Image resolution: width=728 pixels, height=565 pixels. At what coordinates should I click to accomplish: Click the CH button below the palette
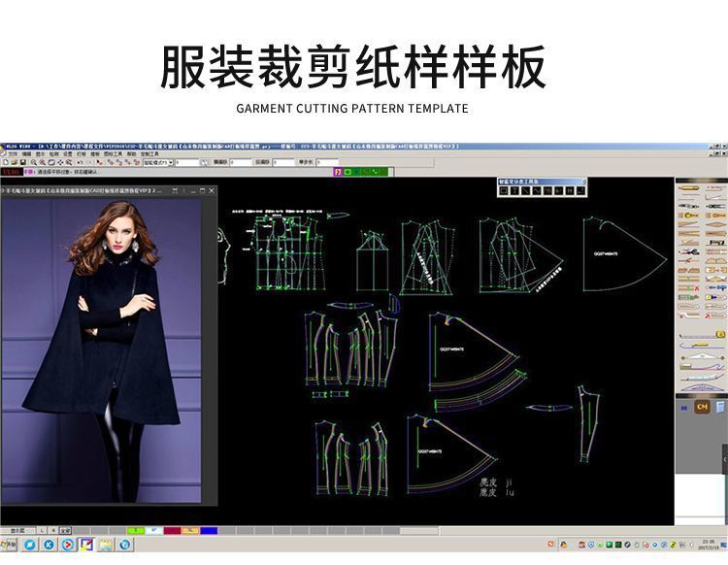click(702, 406)
